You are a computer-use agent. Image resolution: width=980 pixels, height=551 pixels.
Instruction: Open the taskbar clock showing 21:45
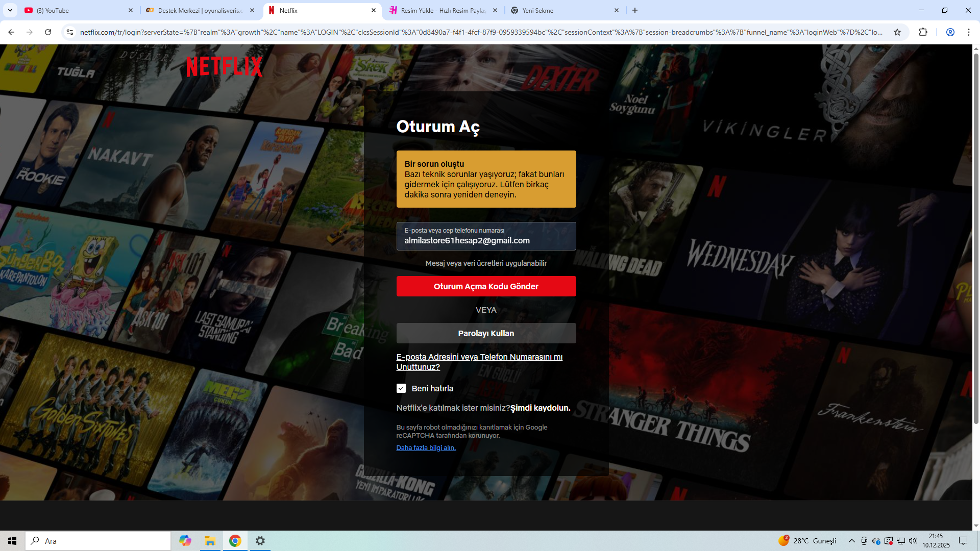[936, 541]
